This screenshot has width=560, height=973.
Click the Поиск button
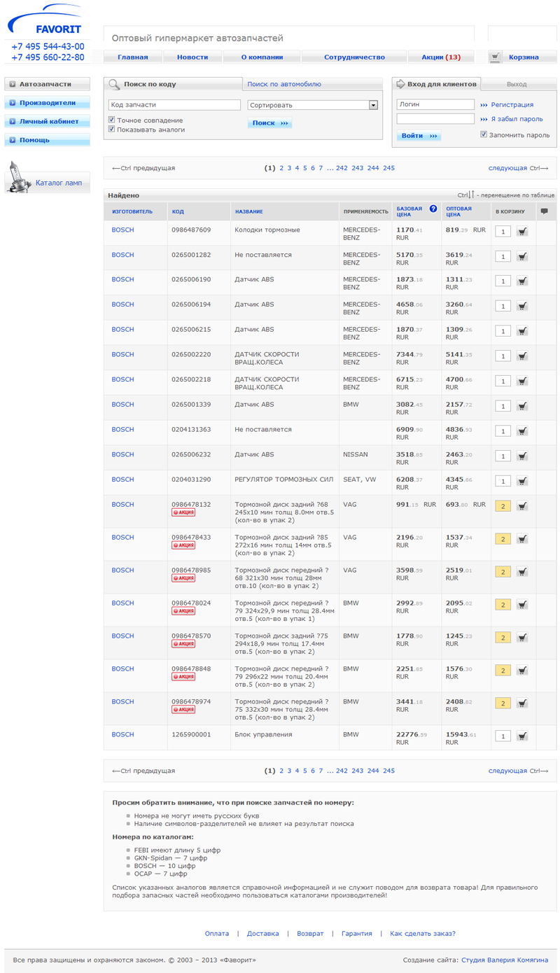coord(269,123)
